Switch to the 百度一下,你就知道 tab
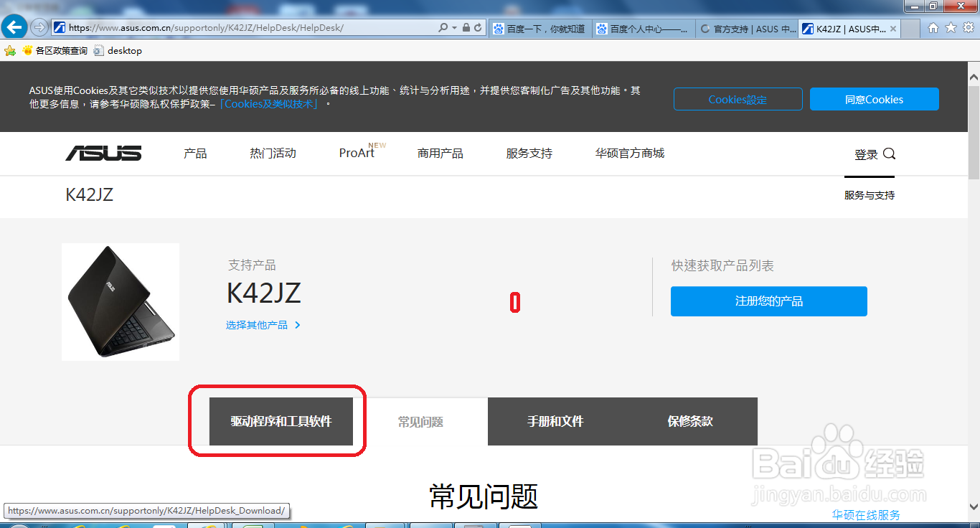This screenshot has height=528, width=980. 540,29
